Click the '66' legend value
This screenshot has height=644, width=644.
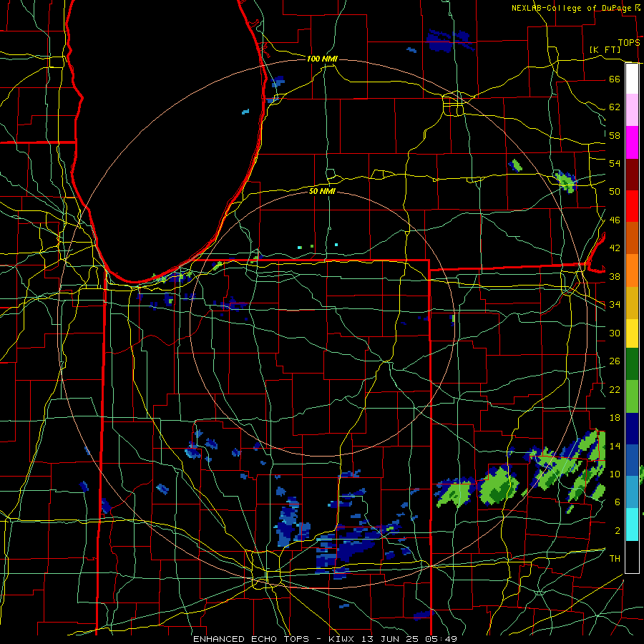[615, 79]
